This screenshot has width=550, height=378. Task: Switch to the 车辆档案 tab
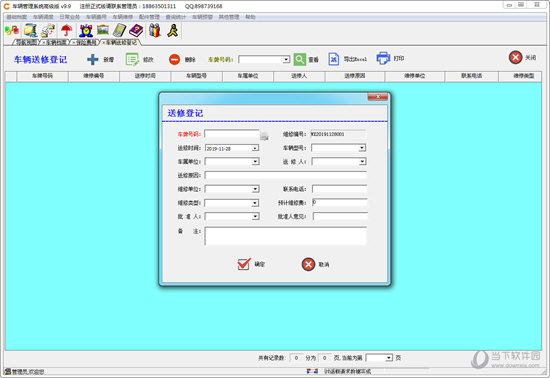point(55,42)
